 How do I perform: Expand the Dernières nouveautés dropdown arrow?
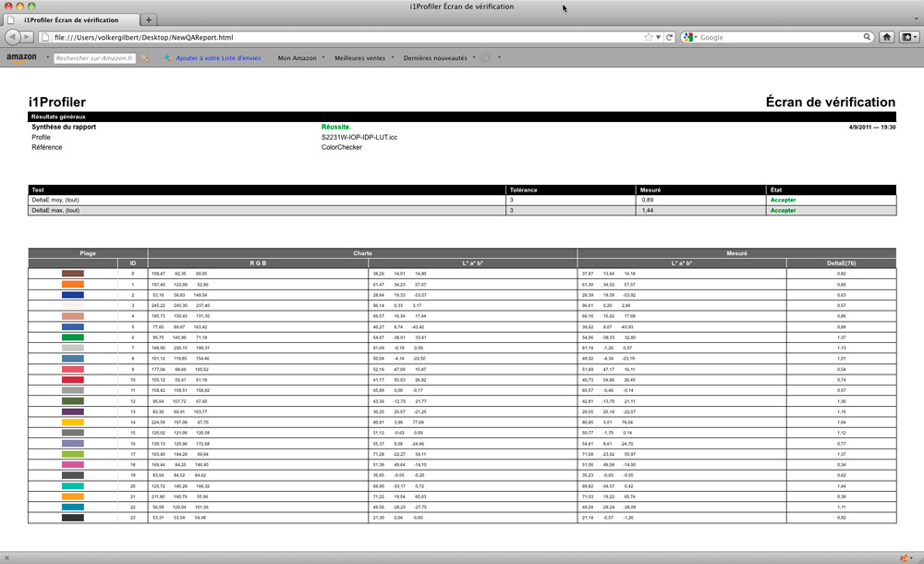474,57
